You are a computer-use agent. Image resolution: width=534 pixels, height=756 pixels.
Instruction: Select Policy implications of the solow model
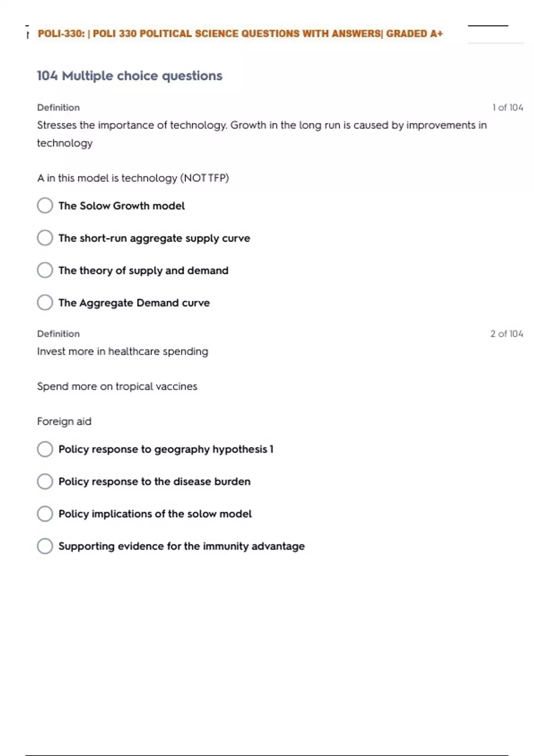click(45, 514)
